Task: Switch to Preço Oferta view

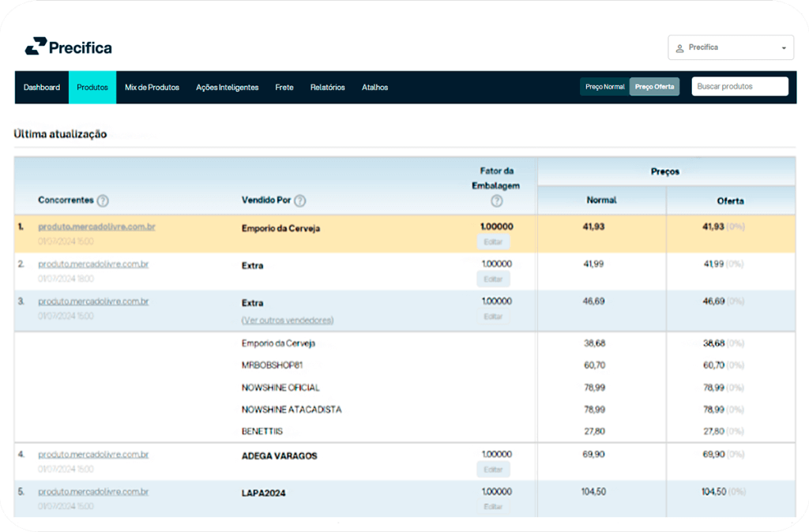Action: coord(654,87)
